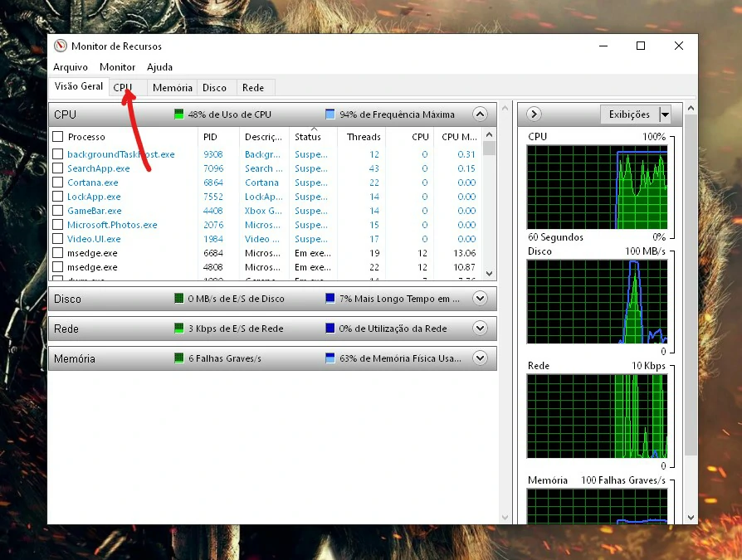Click blue Mais Longo Tempo indicator
742x560 pixels.
tap(330, 299)
